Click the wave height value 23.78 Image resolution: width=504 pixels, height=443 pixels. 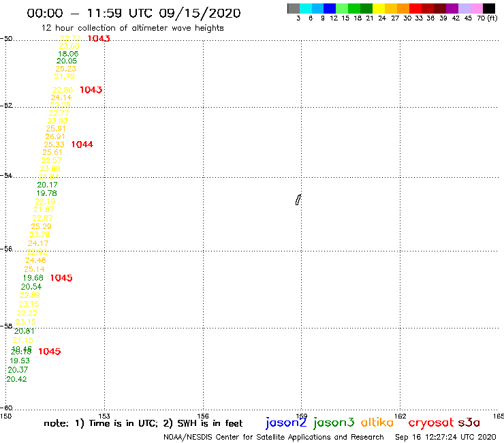[x=40, y=234]
